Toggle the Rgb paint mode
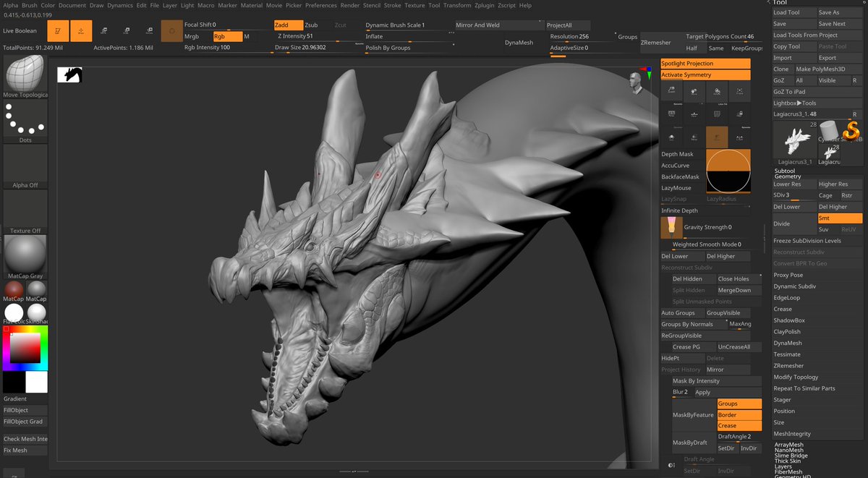Screen dimensions: 868x478 227,36
